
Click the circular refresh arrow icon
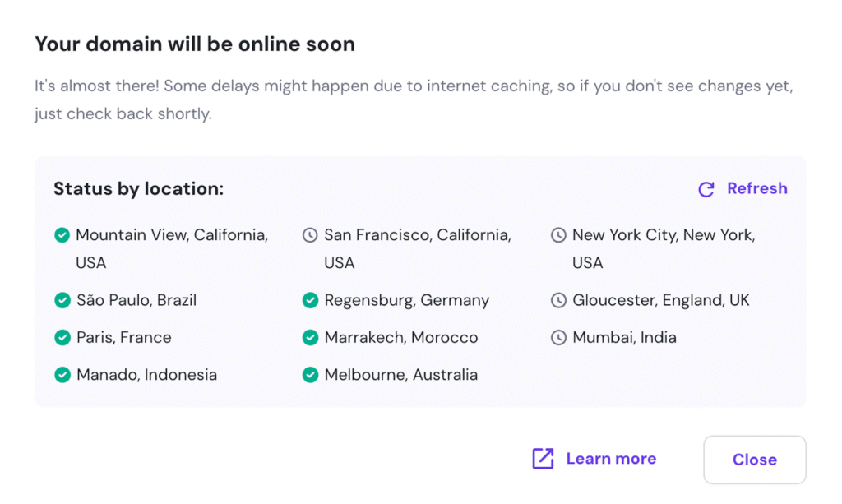(706, 188)
